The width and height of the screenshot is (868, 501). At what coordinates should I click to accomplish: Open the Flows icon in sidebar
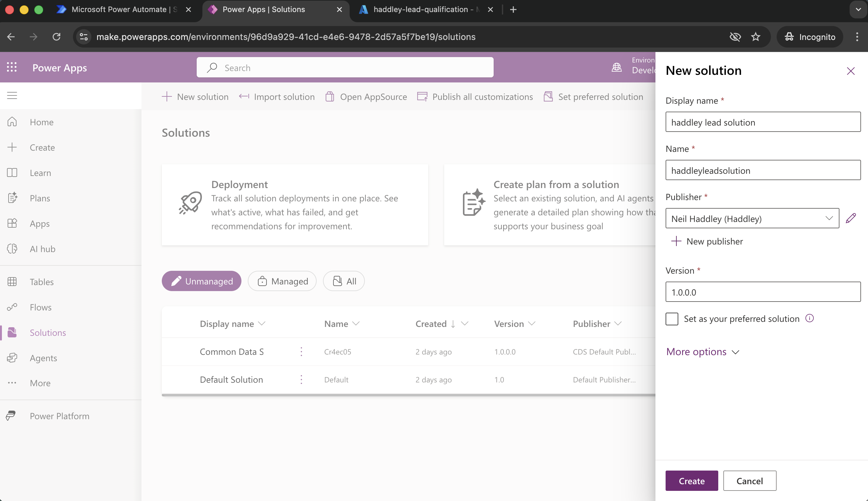coord(12,307)
